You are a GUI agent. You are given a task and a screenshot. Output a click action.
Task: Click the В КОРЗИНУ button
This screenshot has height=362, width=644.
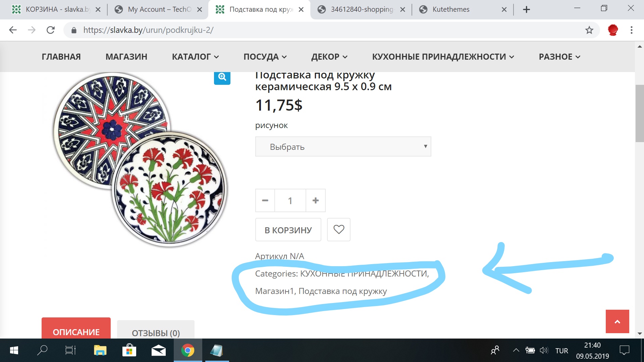288,230
